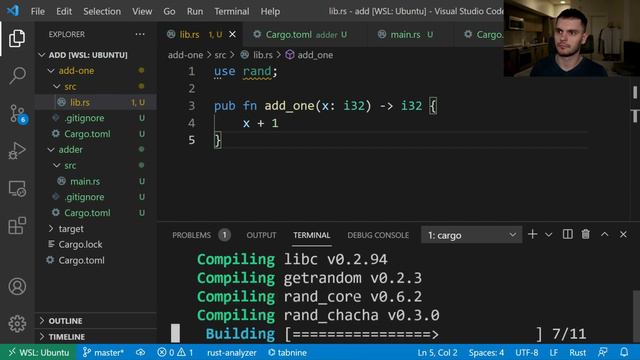Image resolution: width=640 pixels, height=360 pixels.
Task: Maximize the panel size chevron
Action: click(x=604, y=234)
